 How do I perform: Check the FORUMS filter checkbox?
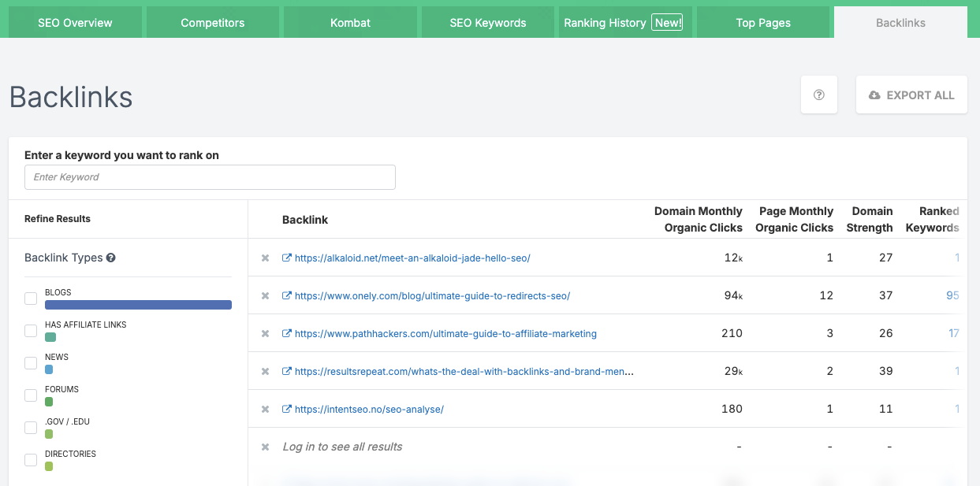tap(30, 395)
